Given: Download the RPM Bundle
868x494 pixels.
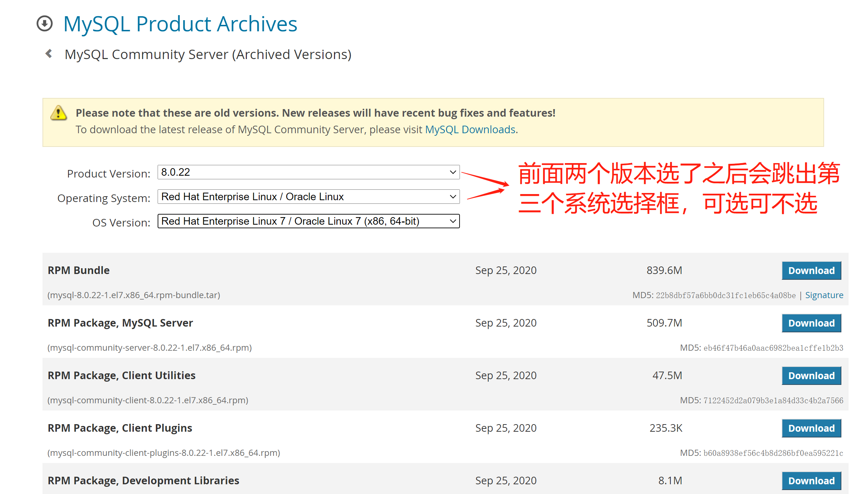Looking at the screenshot, I should [811, 270].
